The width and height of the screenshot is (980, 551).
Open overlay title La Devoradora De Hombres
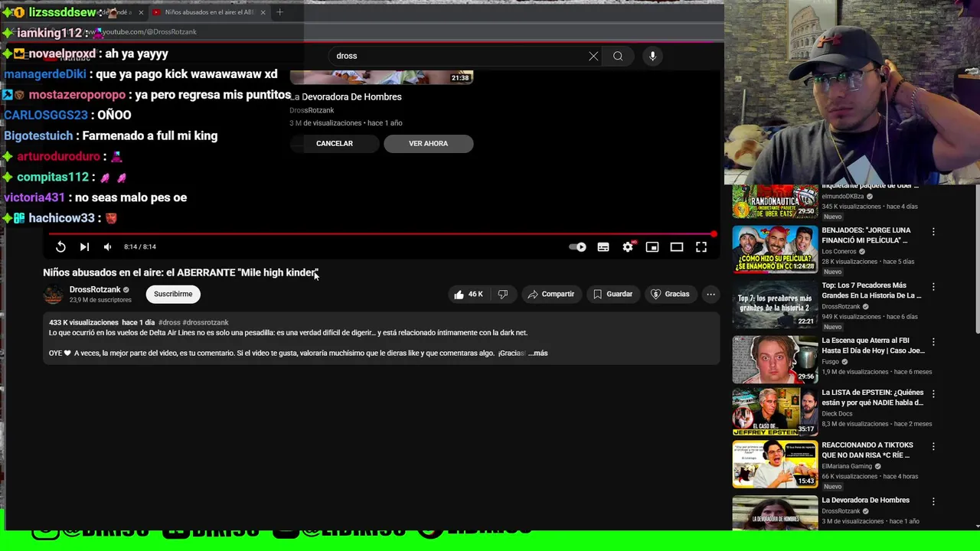(346, 97)
